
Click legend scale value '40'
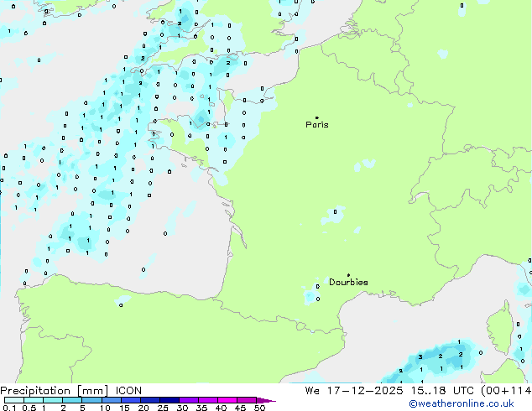[221, 408]
